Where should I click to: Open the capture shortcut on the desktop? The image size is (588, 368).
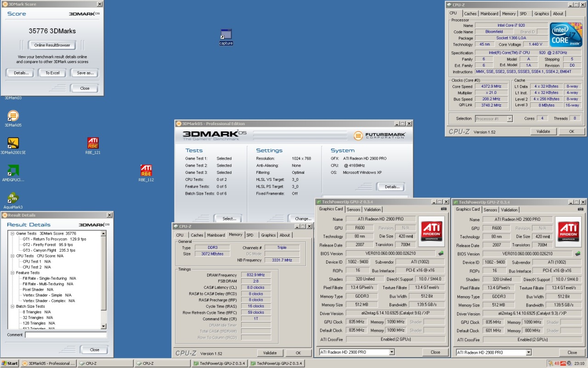tap(226, 37)
